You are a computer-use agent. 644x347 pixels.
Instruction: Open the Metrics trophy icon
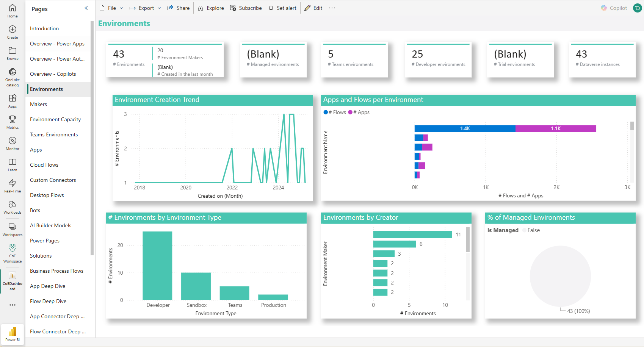point(13,119)
